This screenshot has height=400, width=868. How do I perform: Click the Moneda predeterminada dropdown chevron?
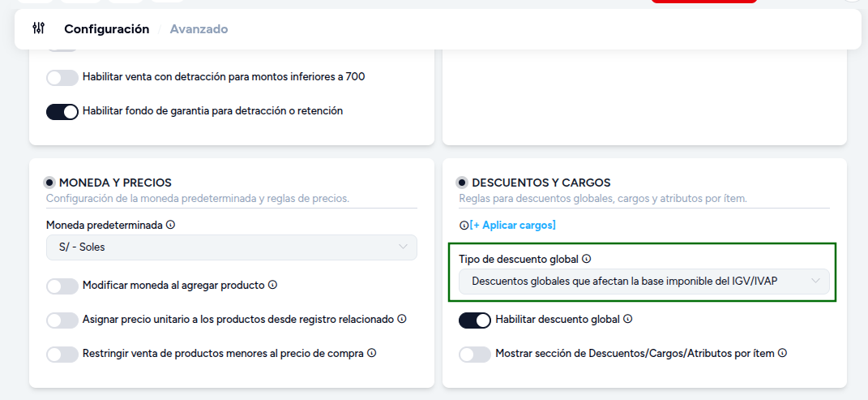(403, 247)
